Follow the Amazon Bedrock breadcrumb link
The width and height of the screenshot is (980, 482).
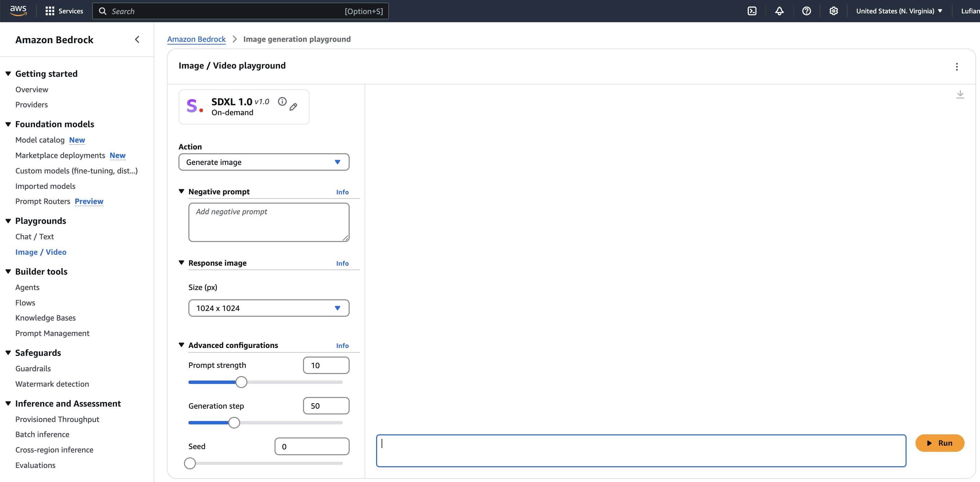coord(196,39)
